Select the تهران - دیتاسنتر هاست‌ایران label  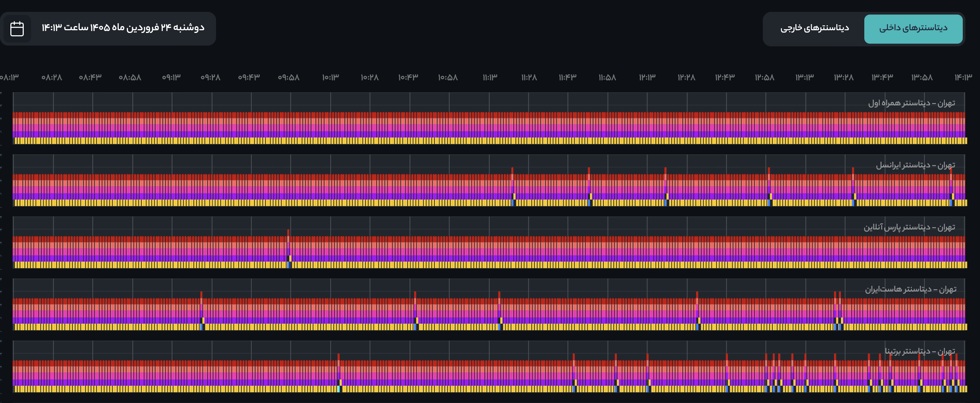(910, 289)
